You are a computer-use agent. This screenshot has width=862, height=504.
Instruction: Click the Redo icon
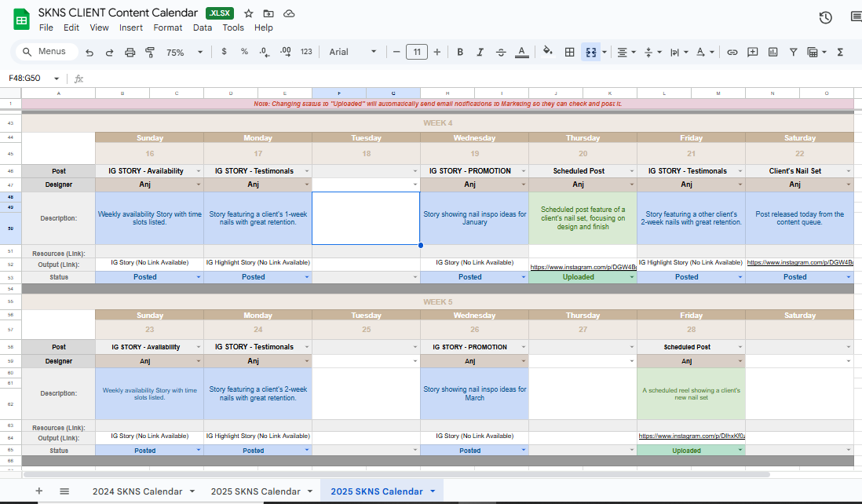click(x=109, y=53)
